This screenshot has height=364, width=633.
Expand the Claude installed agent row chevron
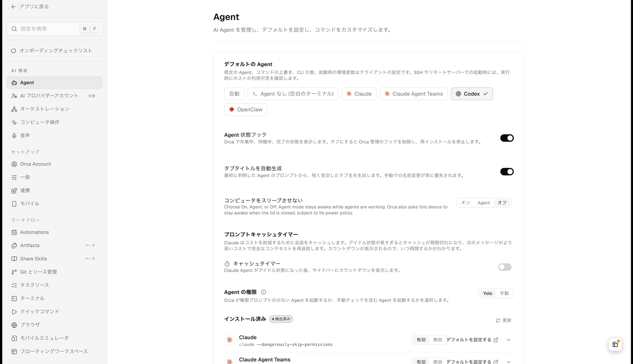coord(508,340)
